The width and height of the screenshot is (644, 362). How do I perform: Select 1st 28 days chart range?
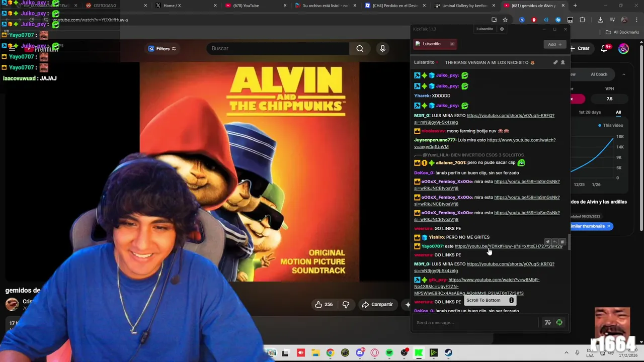(x=590, y=112)
